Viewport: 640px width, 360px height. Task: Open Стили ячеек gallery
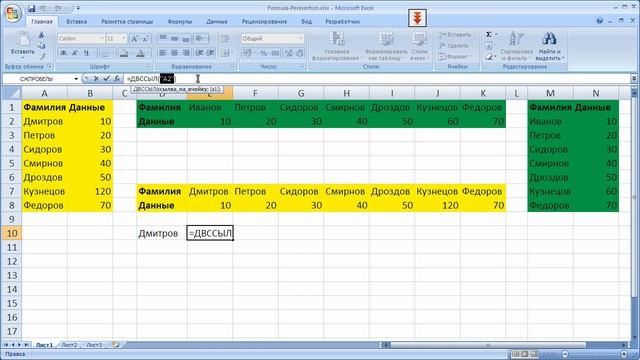[x=419, y=46]
